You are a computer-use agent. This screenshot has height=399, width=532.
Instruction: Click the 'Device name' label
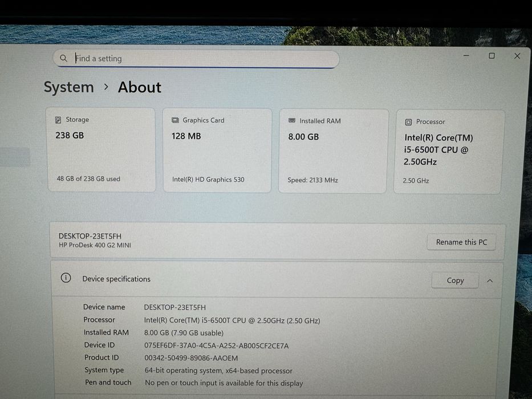(104, 307)
